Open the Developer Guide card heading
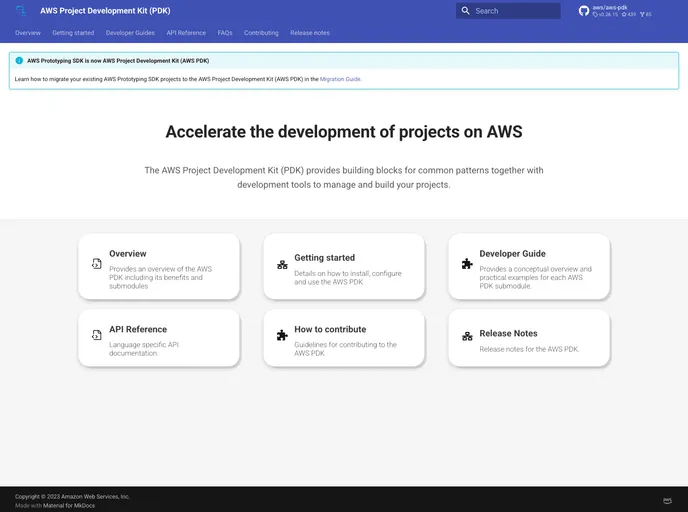The image size is (688, 512). point(512,254)
